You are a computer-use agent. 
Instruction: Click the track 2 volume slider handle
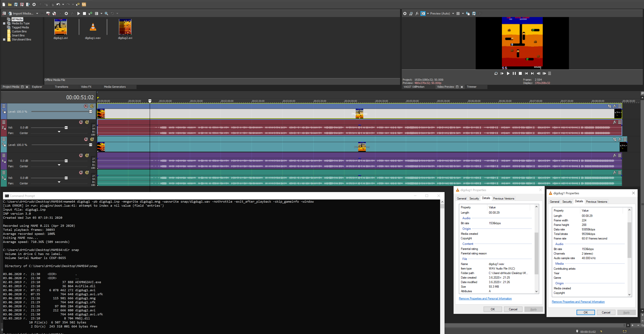66,127
